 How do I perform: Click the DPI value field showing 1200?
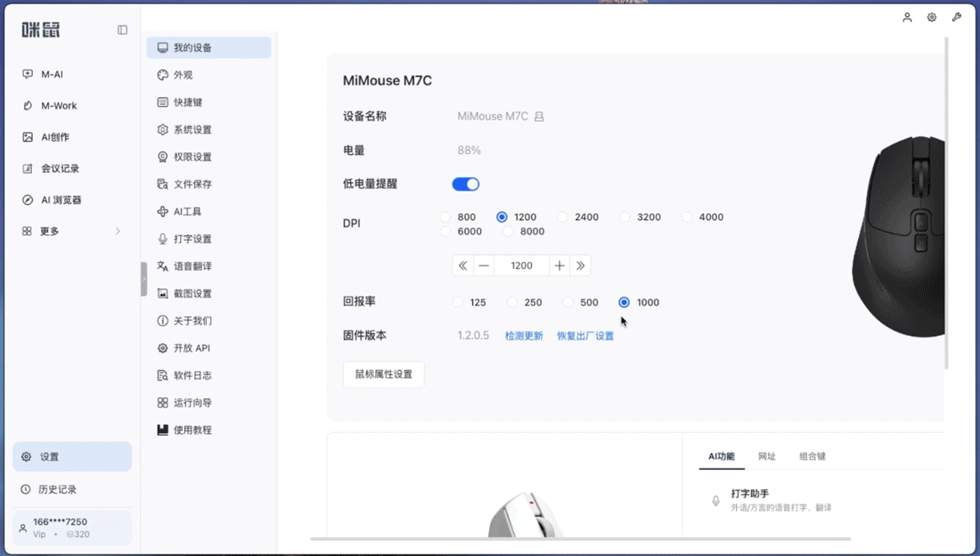pos(521,266)
